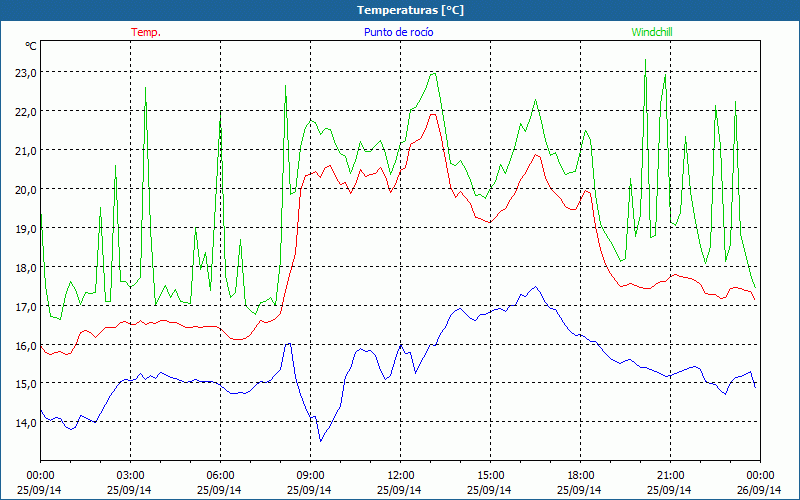Click the 19,0 y-axis value
This screenshot has width=800, height=500.
pyautogui.click(x=26, y=229)
